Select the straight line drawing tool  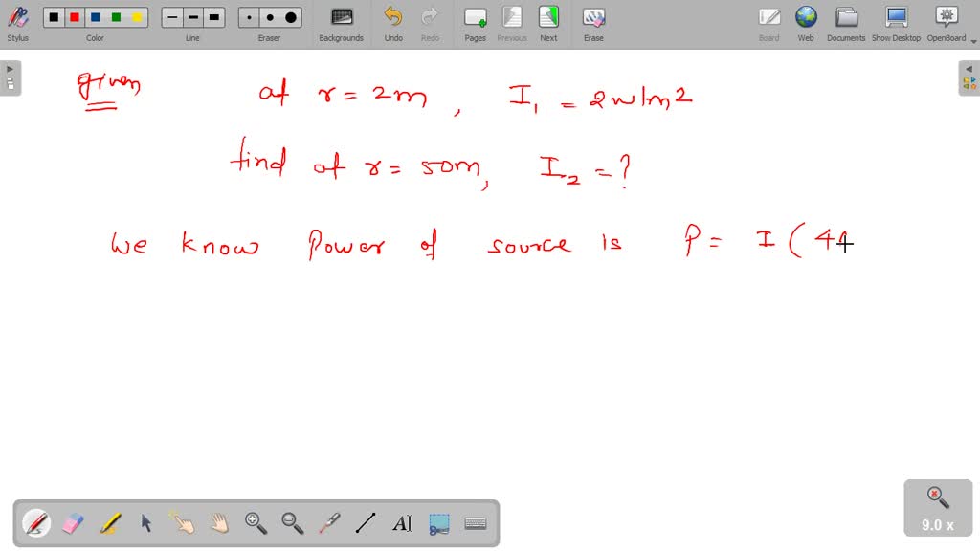366,523
